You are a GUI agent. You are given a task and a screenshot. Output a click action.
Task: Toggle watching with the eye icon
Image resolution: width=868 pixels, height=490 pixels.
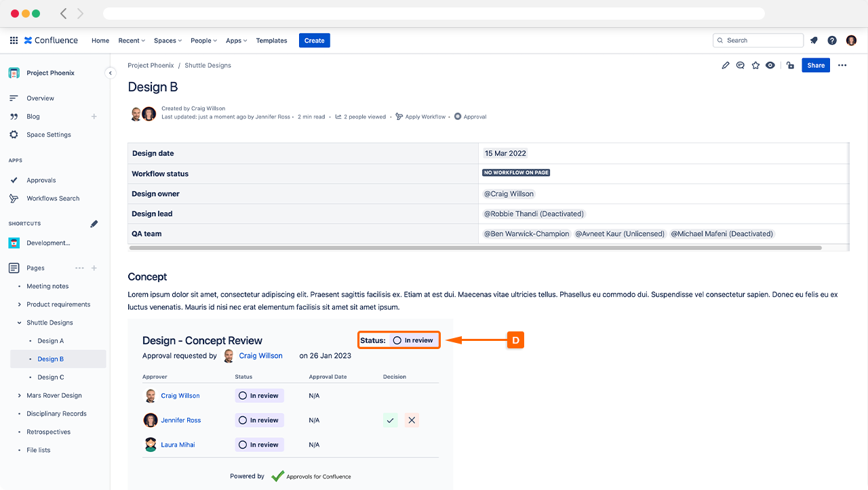pos(770,66)
